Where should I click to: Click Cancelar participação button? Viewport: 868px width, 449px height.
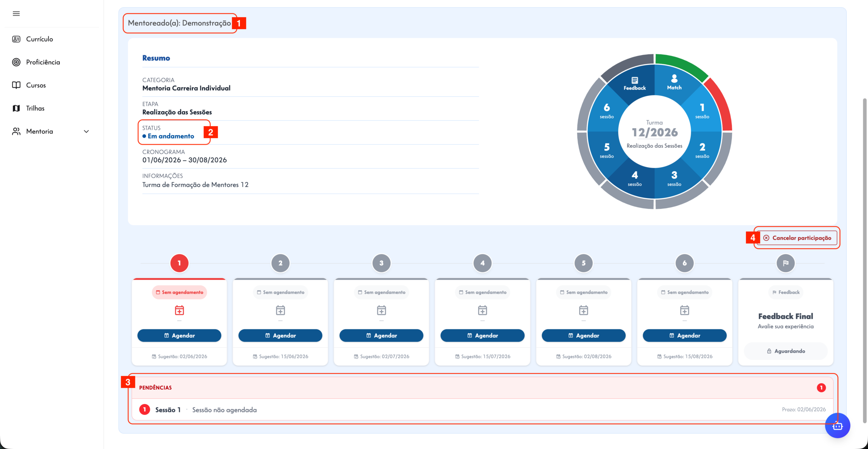pos(797,238)
